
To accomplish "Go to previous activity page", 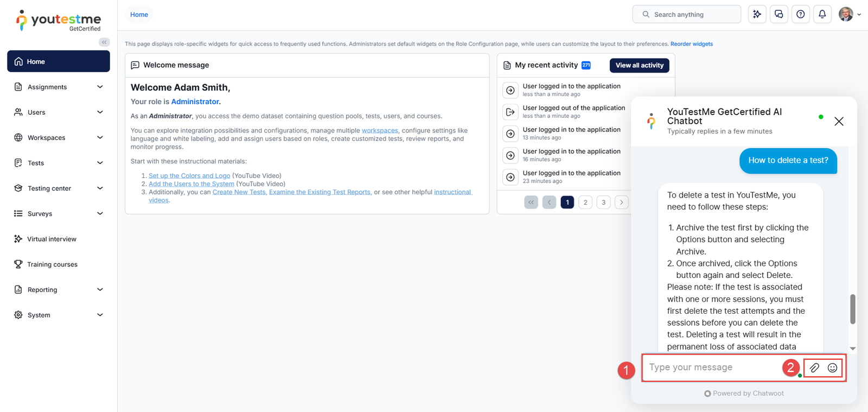I will pyautogui.click(x=549, y=202).
